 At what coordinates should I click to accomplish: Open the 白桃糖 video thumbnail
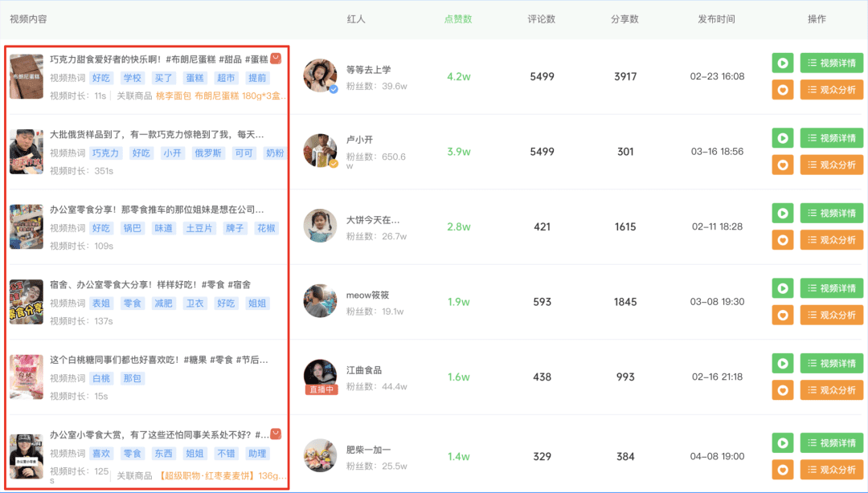tap(27, 377)
